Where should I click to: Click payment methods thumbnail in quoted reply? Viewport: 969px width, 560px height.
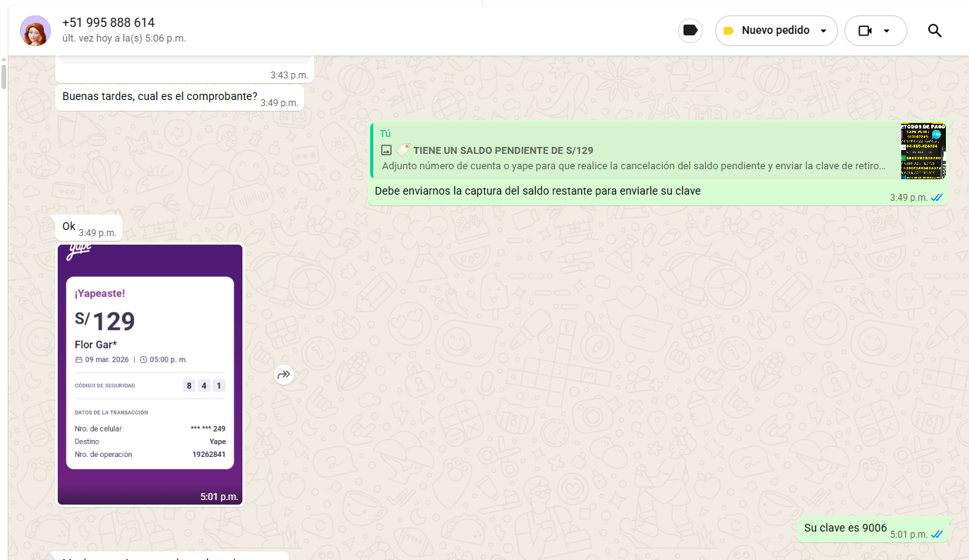(922, 151)
